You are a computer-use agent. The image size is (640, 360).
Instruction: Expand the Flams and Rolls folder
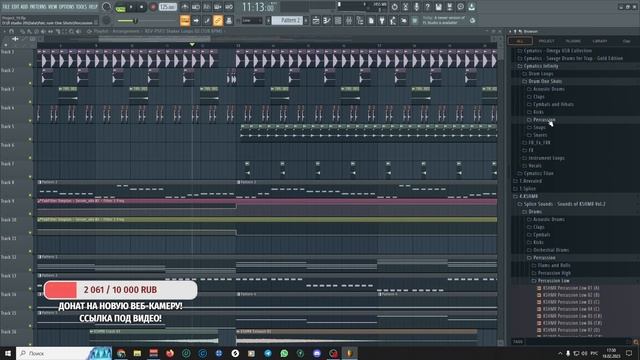point(553,265)
